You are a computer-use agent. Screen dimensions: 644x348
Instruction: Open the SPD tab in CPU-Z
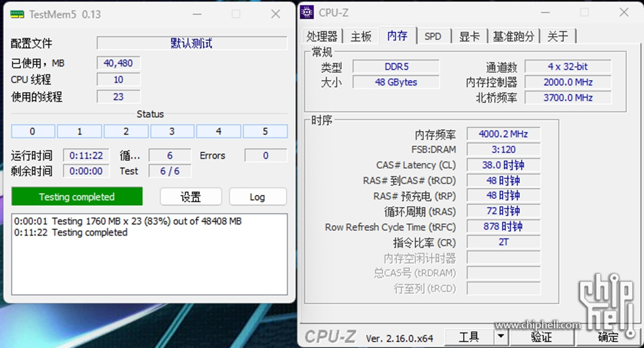(x=433, y=37)
